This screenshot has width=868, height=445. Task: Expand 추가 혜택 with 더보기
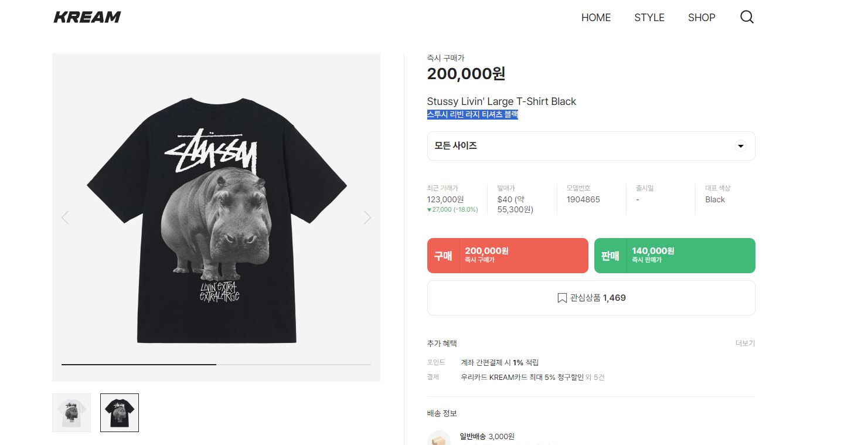point(745,343)
